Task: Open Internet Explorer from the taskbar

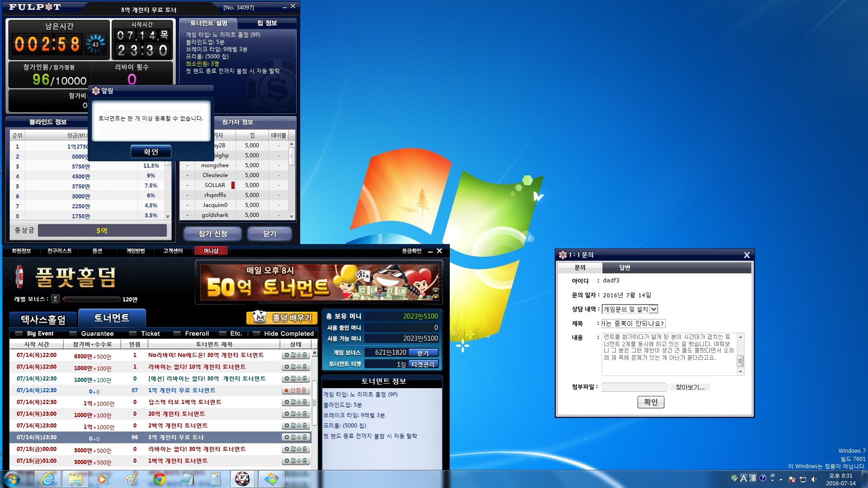Action: pos(47,479)
